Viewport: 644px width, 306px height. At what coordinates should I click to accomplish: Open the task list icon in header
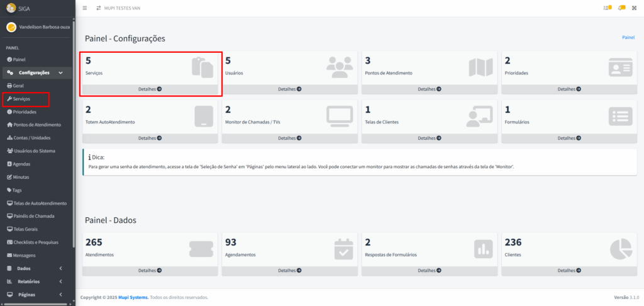(607, 8)
